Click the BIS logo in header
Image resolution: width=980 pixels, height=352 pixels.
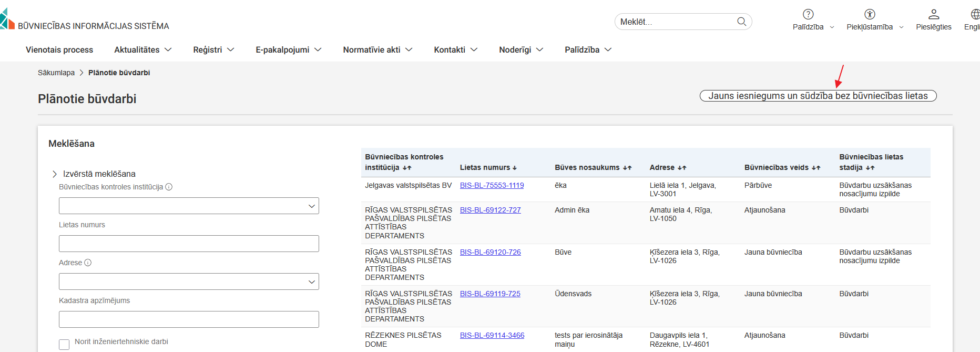(x=7, y=20)
